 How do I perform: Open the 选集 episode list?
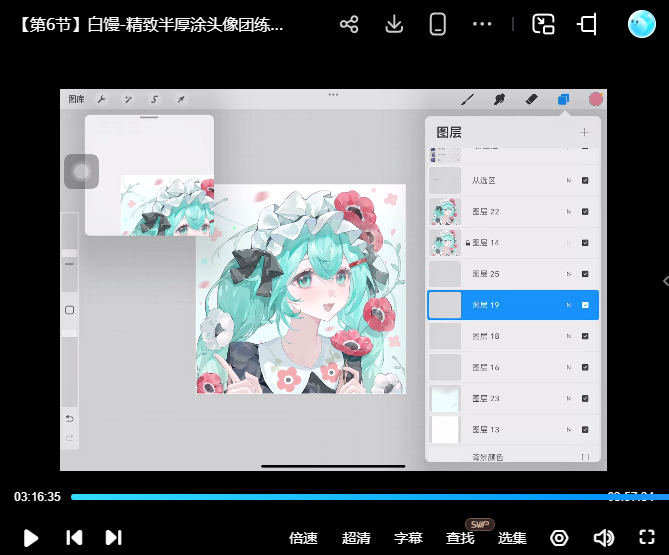tap(512, 538)
